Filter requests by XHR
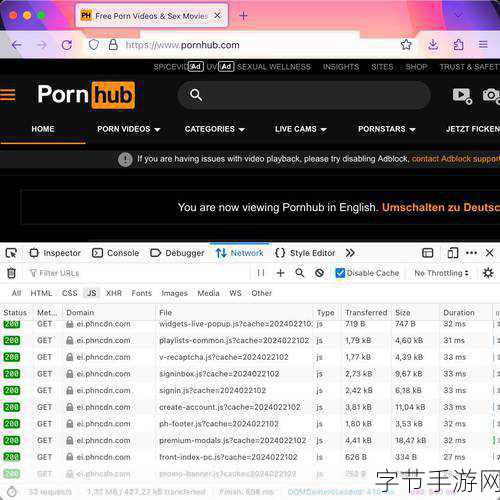 (x=114, y=293)
